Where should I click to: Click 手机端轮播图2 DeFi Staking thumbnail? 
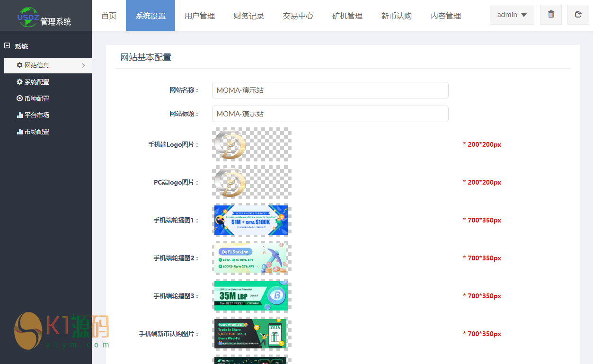tap(251, 258)
